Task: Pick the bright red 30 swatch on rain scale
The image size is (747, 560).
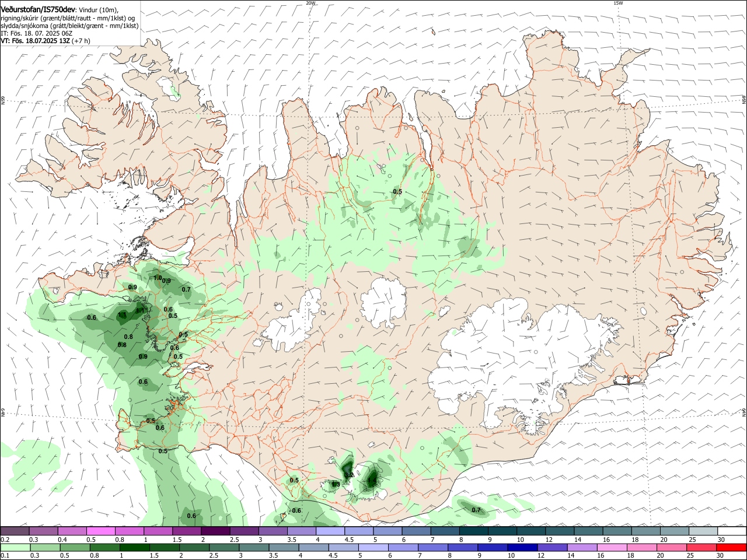Action: [732, 547]
